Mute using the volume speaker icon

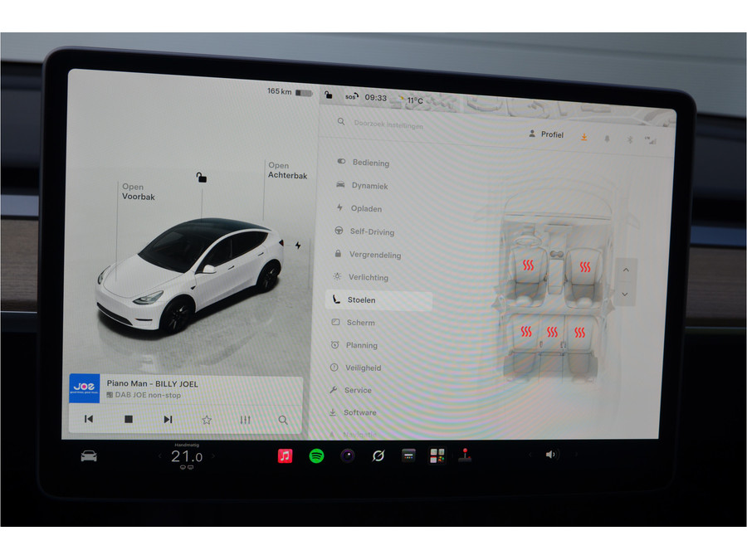(551, 455)
